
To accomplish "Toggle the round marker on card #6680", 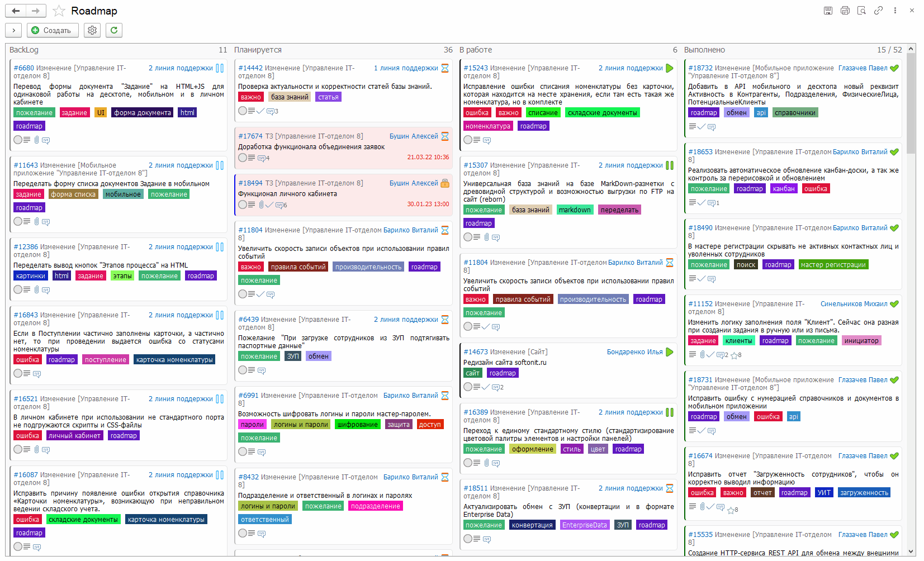I will coord(18,140).
